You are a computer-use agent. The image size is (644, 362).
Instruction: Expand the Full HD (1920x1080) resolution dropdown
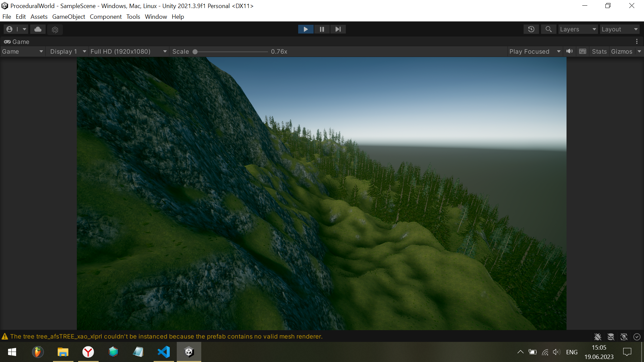[x=128, y=52]
